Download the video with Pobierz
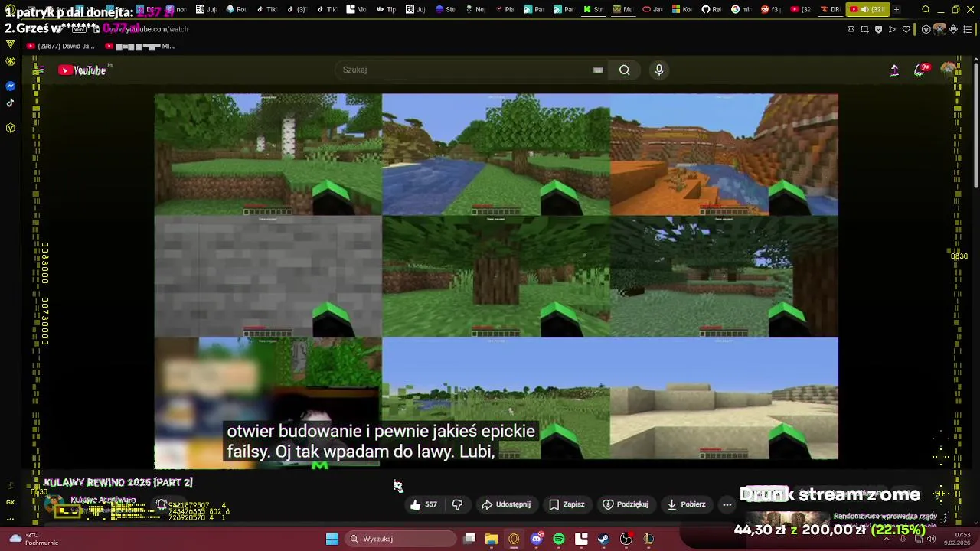 point(687,504)
